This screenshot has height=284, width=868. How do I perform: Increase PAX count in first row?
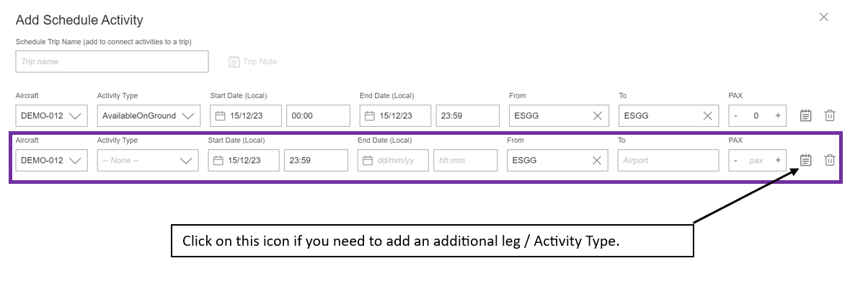click(x=778, y=115)
